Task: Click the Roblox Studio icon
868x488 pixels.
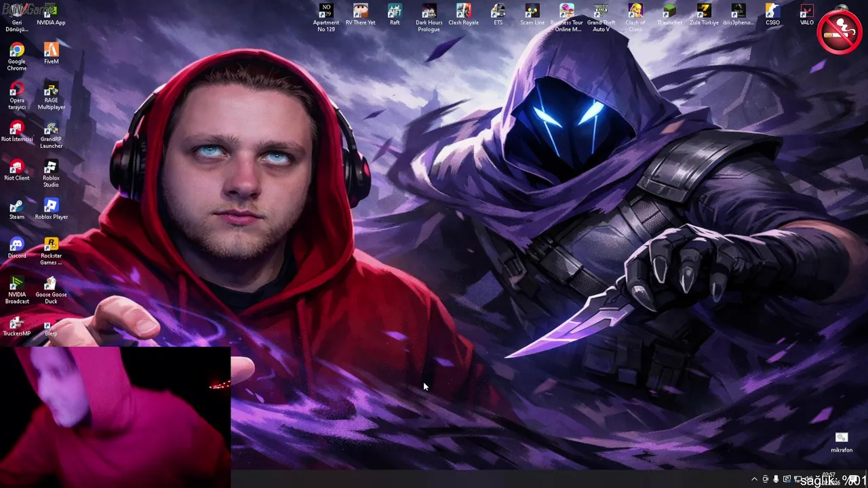Action: (x=51, y=174)
